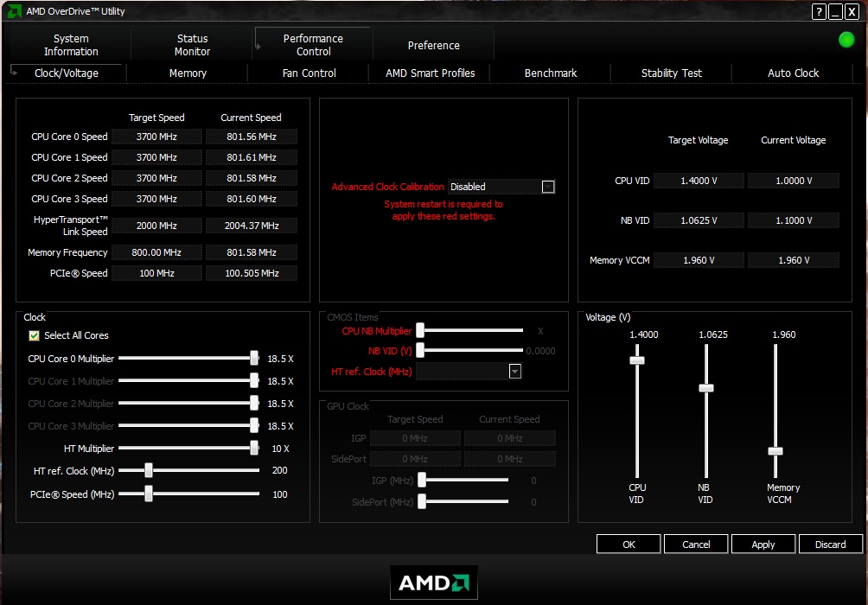Viewport: 868px width, 605px height.
Task: Click the CPU Core 0 Multiplier slider handle
Action: click(x=254, y=358)
